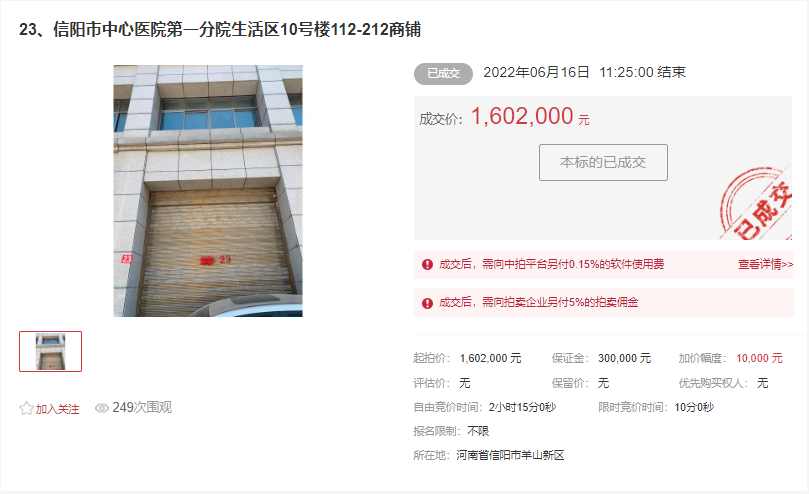The image size is (809, 494).
Task: Click the warning icon beside software fee notice
Action: click(427, 265)
